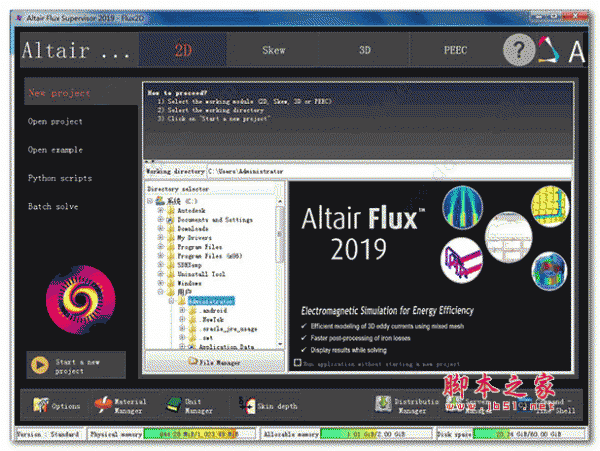Switch to the 3D module tab

pyautogui.click(x=365, y=50)
